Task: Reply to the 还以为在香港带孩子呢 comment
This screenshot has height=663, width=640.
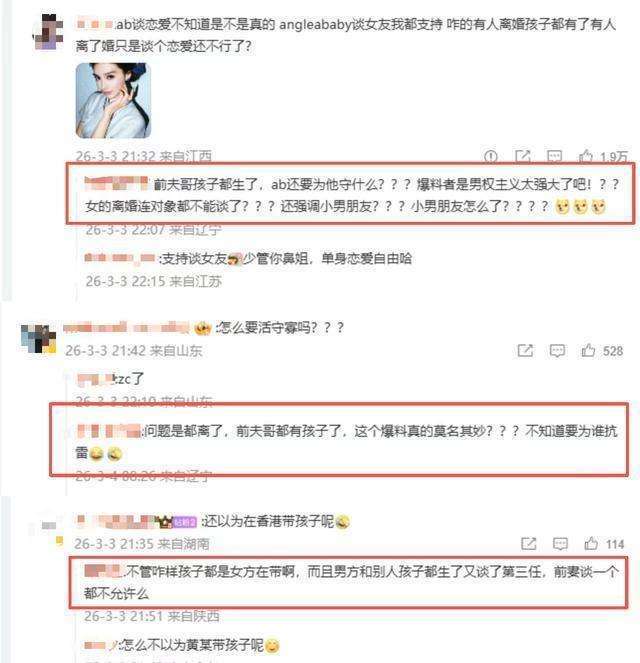Action: tap(560, 544)
